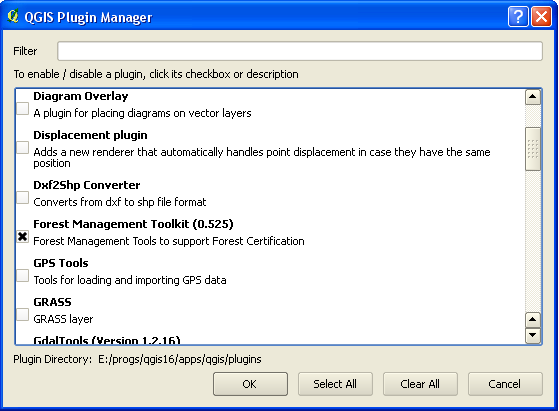This screenshot has width=559, height=411.
Task: Click the scroll up arrow at top of list
Action: click(533, 97)
